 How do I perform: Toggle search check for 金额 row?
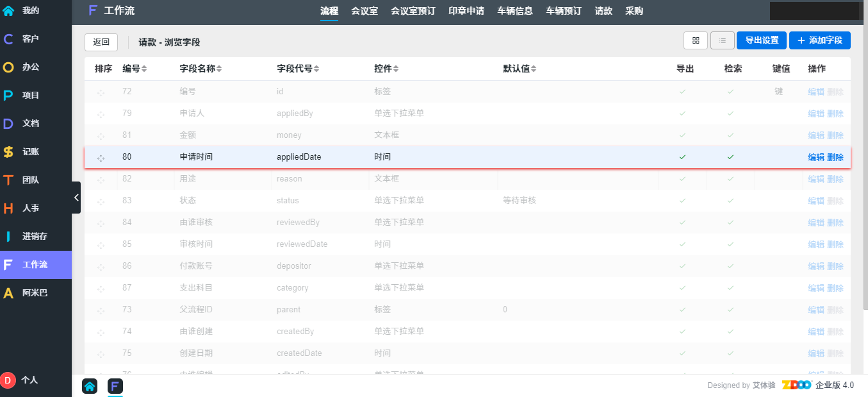coord(730,135)
